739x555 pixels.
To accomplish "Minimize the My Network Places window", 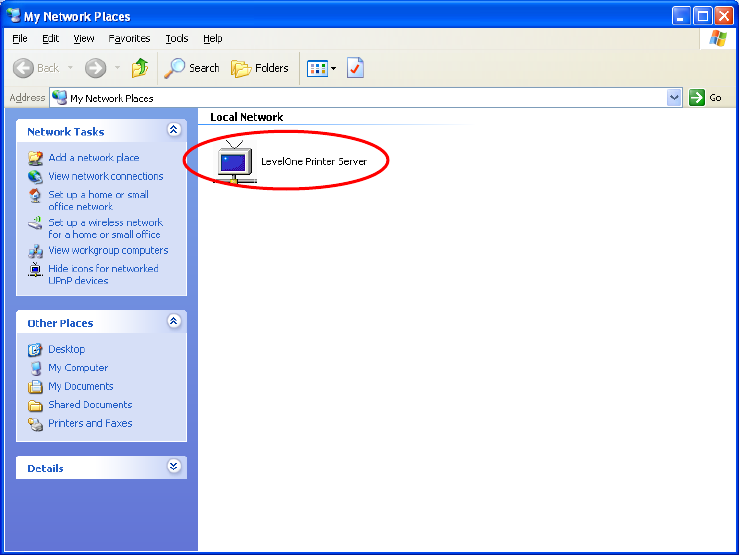I will coord(680,16).
